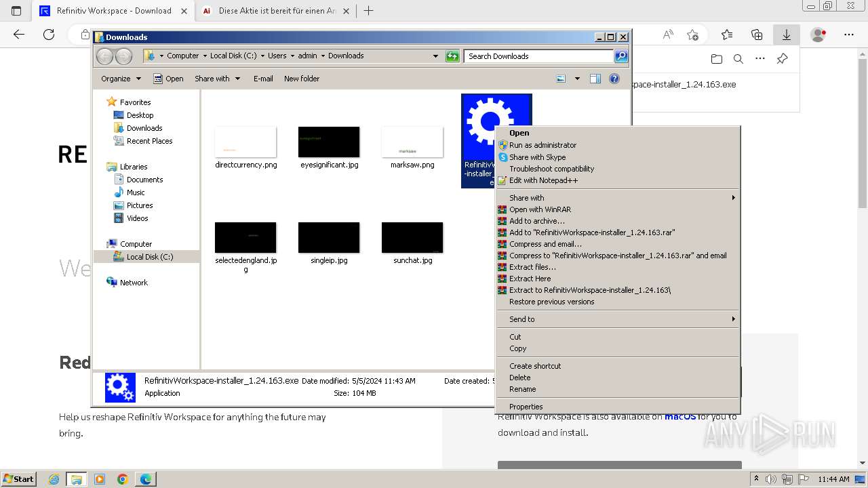This screenshot has width=868, height=488.
Task: Open more options dots in downloads flyout
Action: coord(760,59)
